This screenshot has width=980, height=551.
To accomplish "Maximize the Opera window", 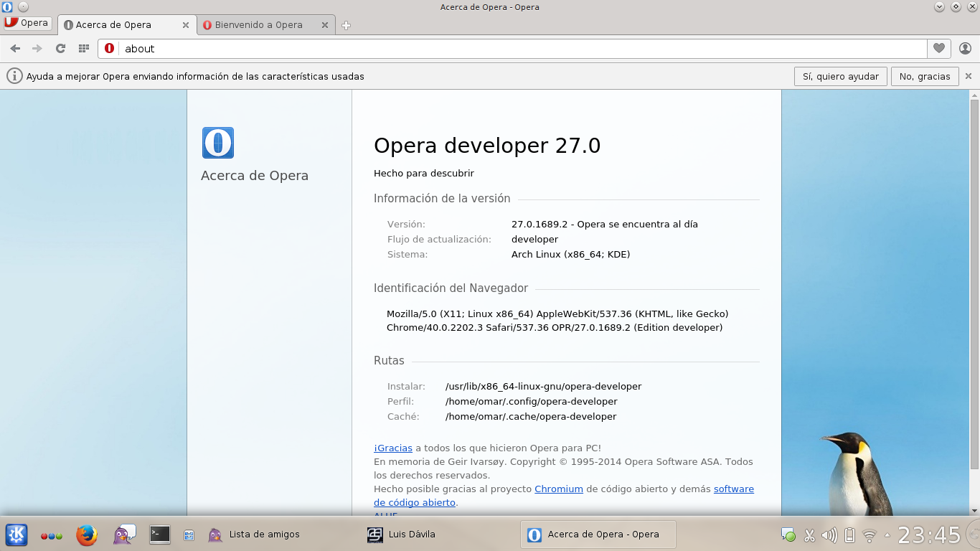I will pyautogui.click(x=956, y=7).
